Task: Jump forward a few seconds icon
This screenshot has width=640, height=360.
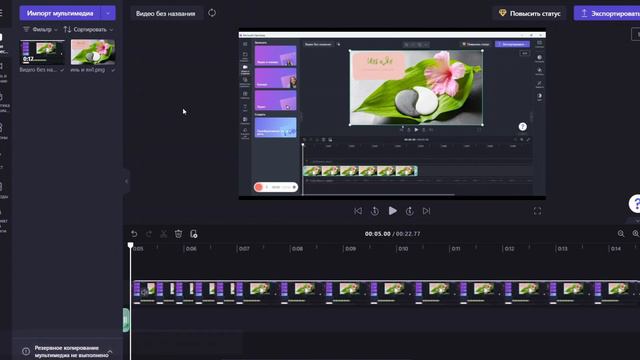Action: tap(410, 211)
